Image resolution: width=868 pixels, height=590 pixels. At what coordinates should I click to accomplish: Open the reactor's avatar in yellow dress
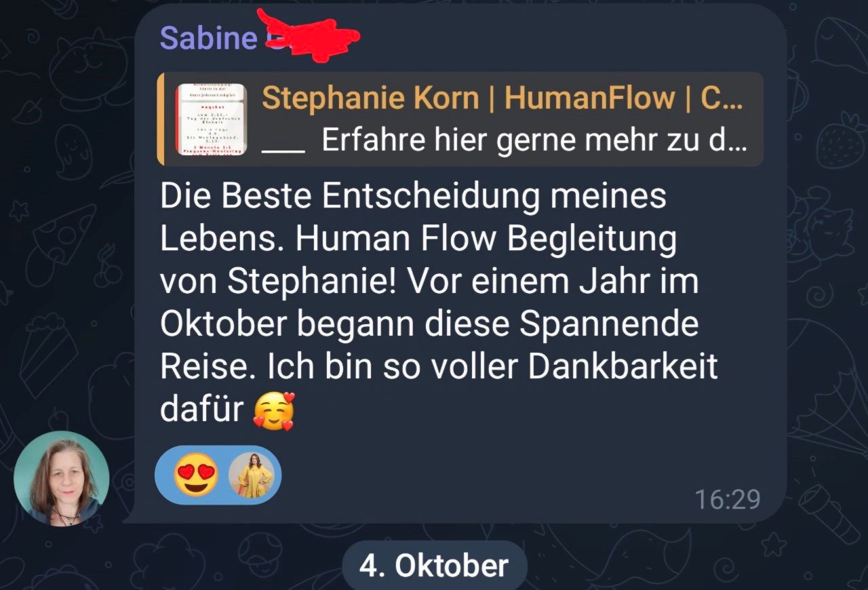252,475
